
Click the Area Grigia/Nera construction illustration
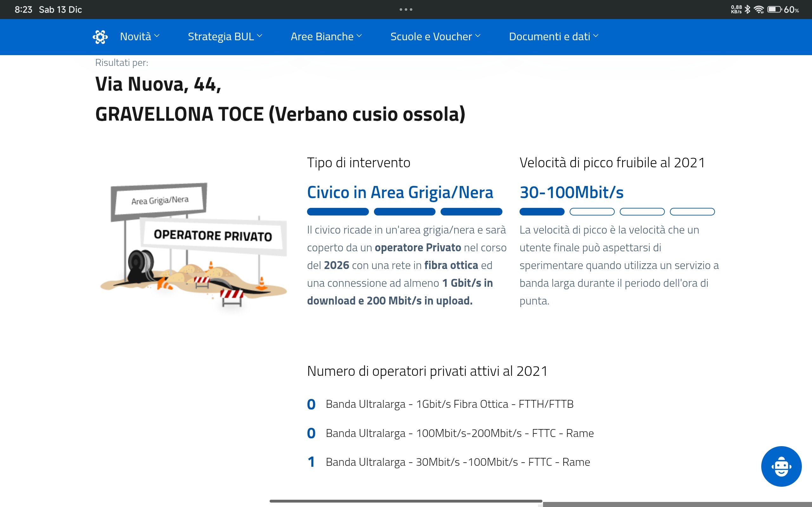(193, 245)
